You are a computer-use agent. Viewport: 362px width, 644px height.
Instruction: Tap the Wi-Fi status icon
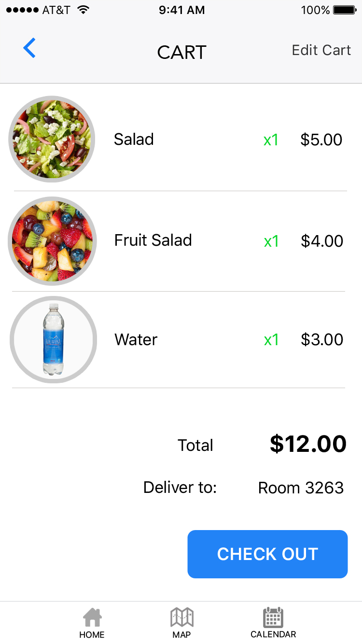click(84, 10)
